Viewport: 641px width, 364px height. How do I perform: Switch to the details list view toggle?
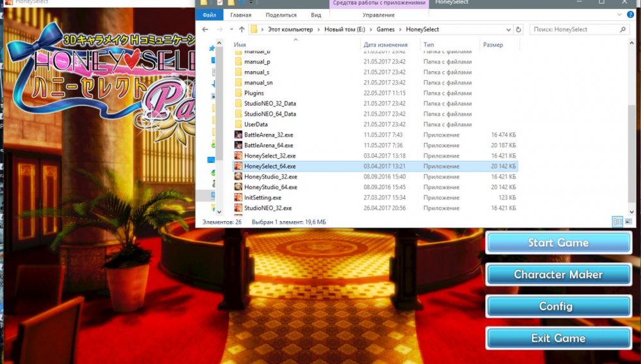coord(617,221)
